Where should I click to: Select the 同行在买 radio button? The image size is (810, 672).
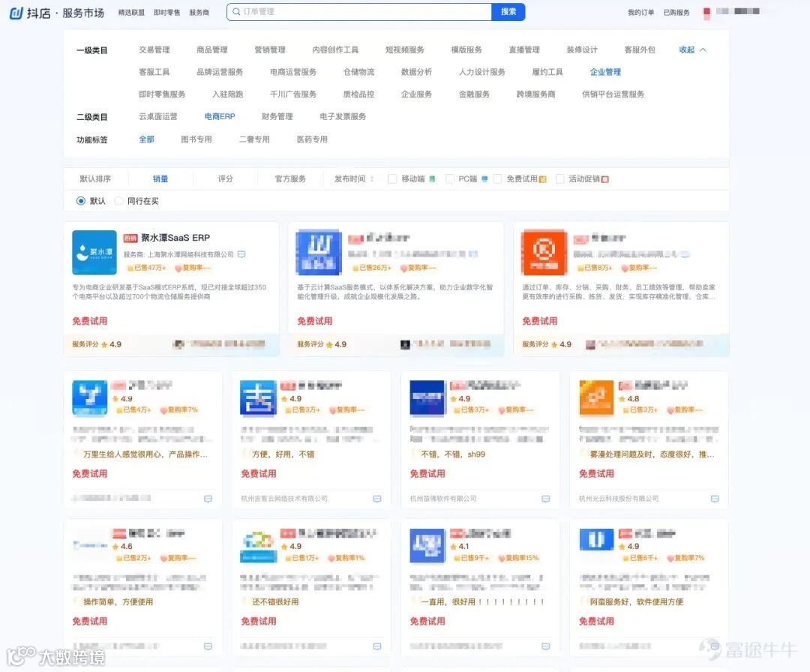click(x=118, y=201)
